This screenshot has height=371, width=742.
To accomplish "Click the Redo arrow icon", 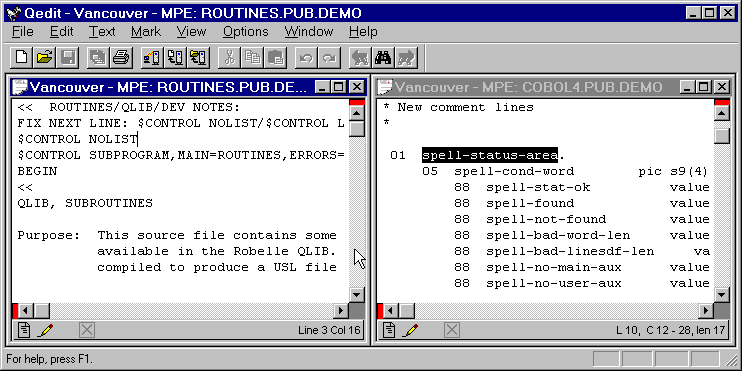I will click(329, 58).
